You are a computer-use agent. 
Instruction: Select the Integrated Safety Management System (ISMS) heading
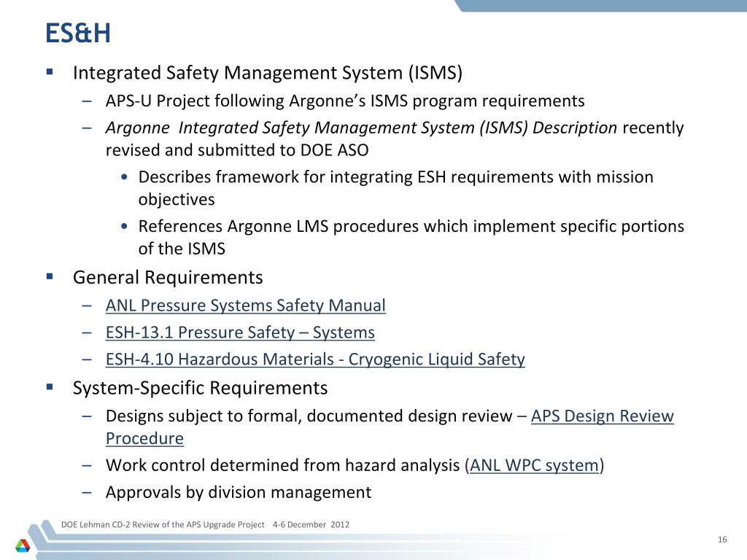pos(267,73)
